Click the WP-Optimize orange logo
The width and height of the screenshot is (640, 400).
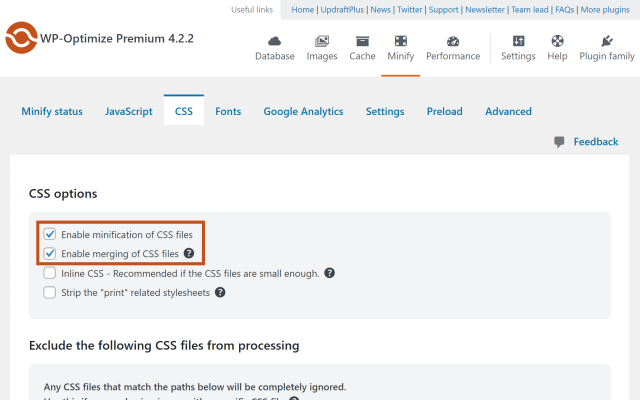[21, 38]
